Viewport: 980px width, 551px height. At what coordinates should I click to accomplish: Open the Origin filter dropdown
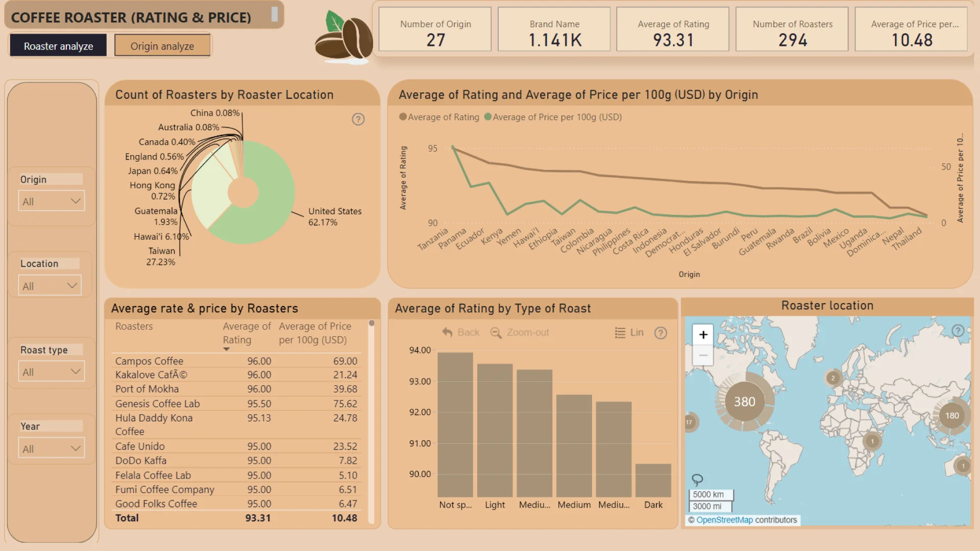52,201
